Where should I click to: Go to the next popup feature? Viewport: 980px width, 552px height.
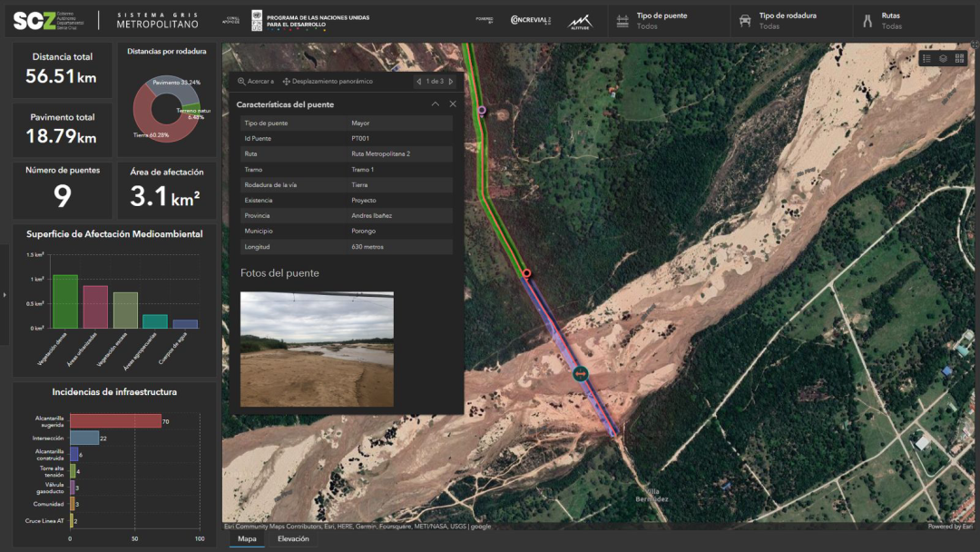pyautogui.click(x=451, y=82)
